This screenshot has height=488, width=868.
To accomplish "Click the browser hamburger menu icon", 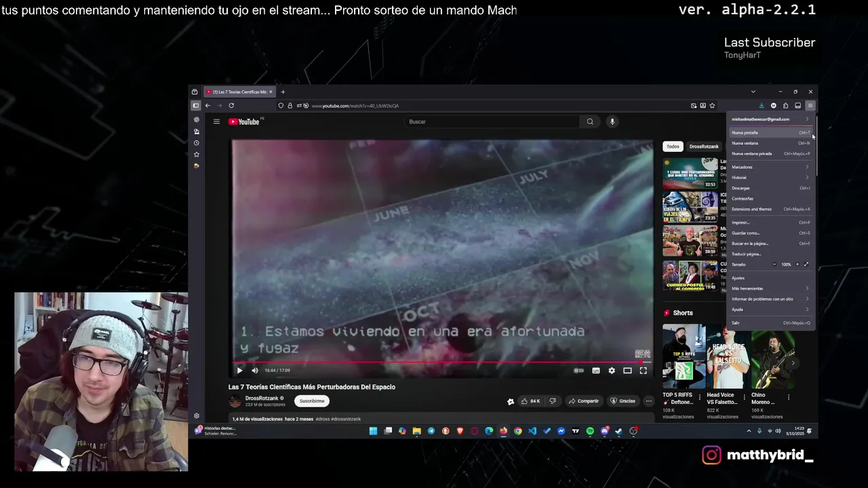I will [810, 106].
